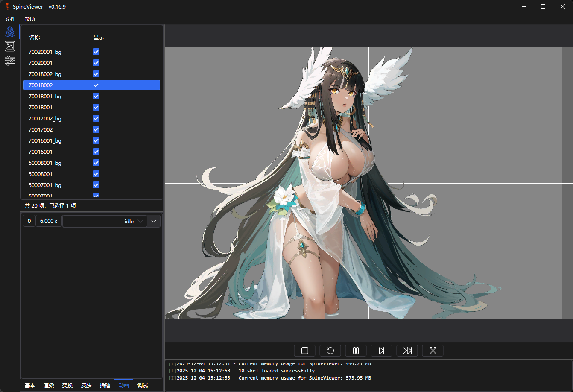Toggle display checkbox for 70018001

pyautogui.click(x=96, y=107)
